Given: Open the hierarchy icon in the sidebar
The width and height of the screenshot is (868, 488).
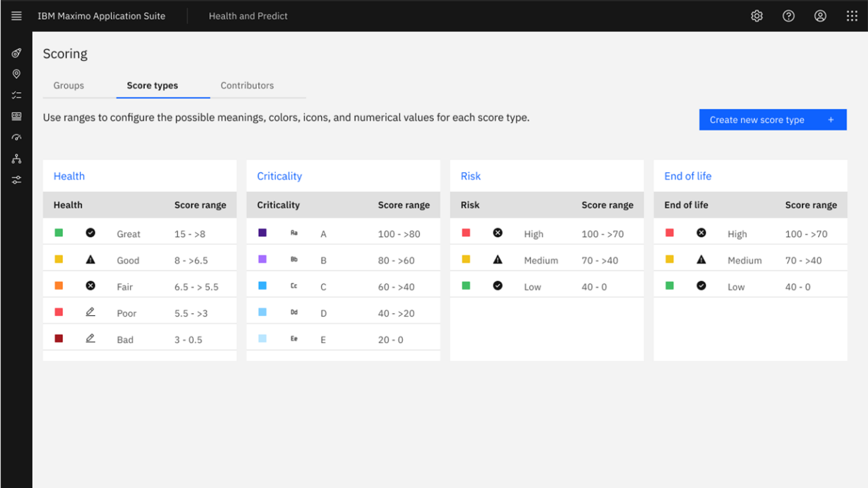Looking at the screenshot, I should [16, 158].
